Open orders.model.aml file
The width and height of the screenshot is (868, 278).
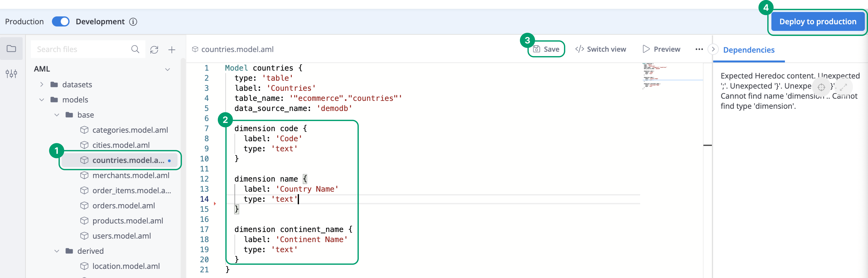pyautogui.click(x=124, y=206)
